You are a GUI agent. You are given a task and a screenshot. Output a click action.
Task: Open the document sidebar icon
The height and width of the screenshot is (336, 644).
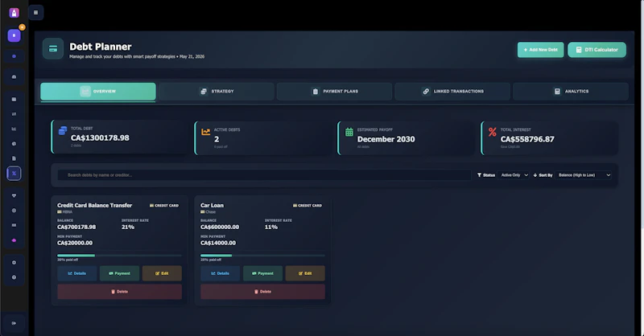[14, 158]
